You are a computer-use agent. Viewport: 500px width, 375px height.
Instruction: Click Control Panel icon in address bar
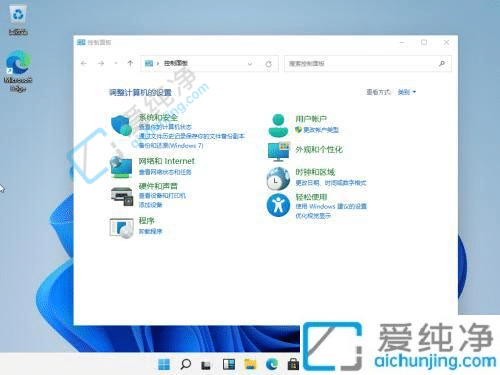coord(149,63)
